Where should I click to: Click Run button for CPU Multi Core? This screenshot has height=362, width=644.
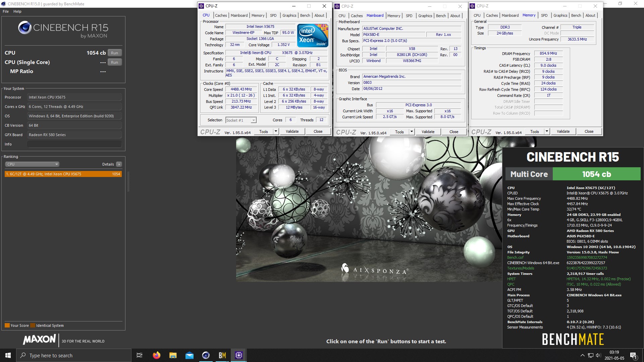coord(114,53)
